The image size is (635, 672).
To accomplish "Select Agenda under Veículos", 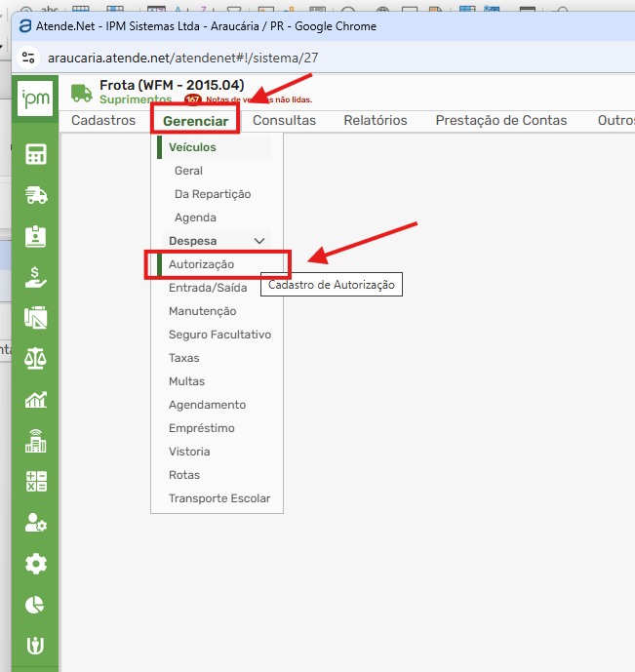I will pos(195,217).
